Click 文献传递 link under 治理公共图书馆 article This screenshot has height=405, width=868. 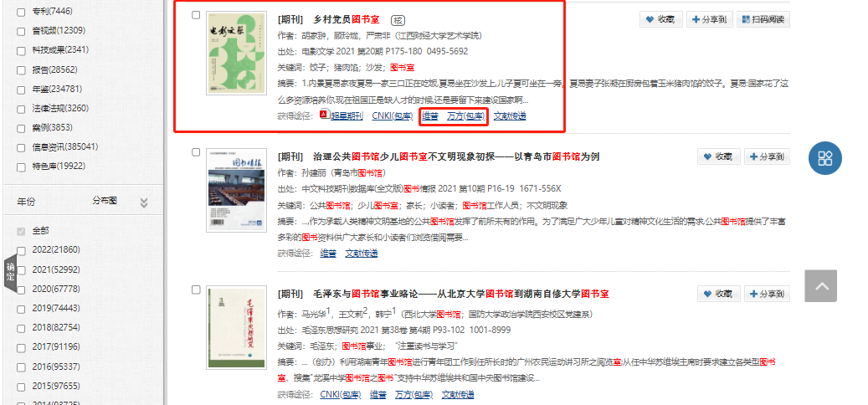click(361, 253)
